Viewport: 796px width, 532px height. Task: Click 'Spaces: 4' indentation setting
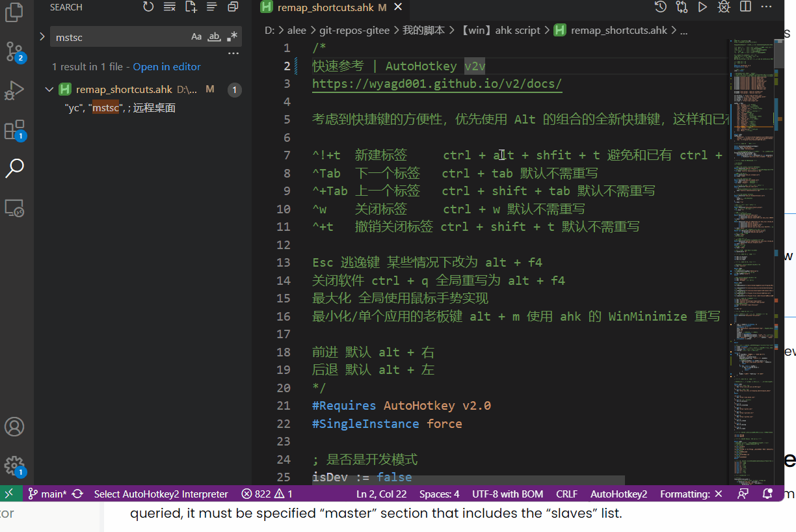point(440,494)
